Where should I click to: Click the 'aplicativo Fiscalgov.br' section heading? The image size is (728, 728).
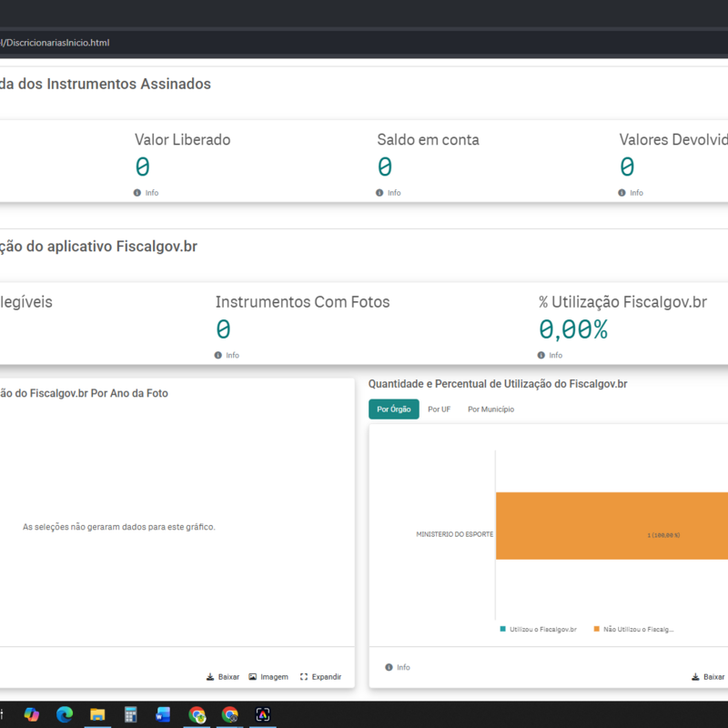pyautogui.click(x=98, y=246)
